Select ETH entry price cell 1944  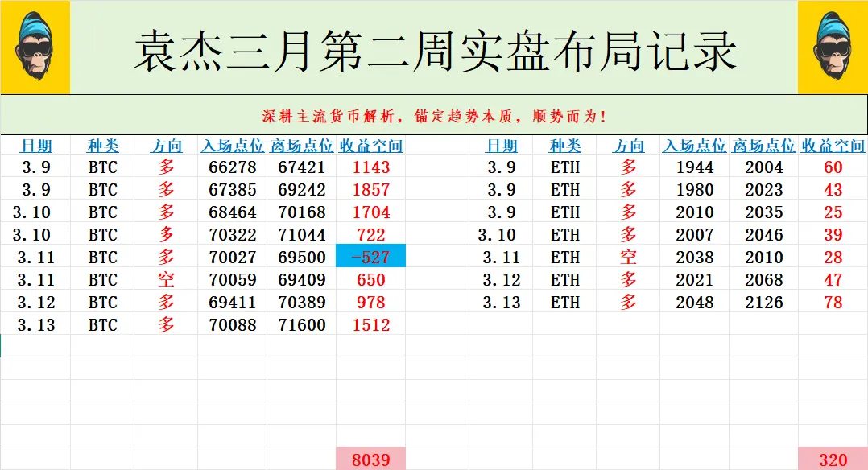coord(695,167)
